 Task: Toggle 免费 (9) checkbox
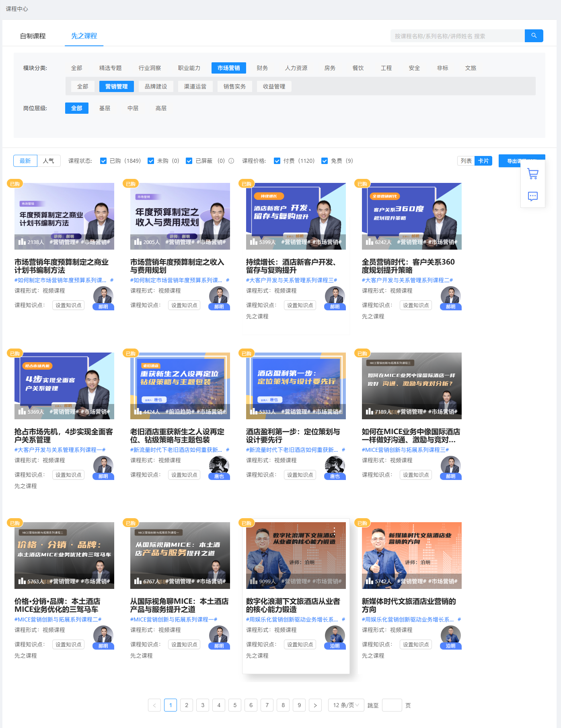tap(325, 161)
